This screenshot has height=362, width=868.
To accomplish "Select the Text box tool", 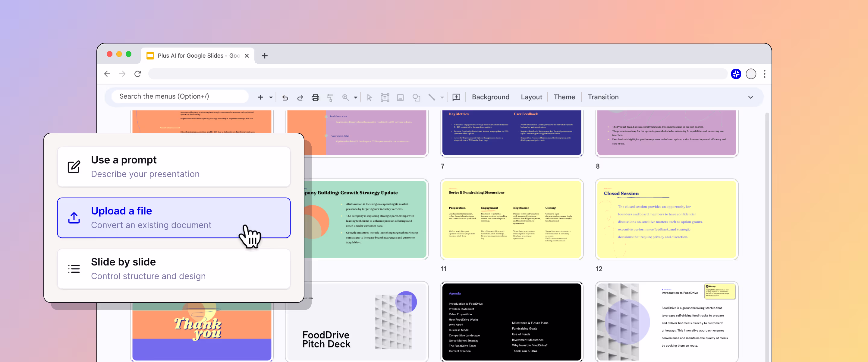I will [385, 97].
